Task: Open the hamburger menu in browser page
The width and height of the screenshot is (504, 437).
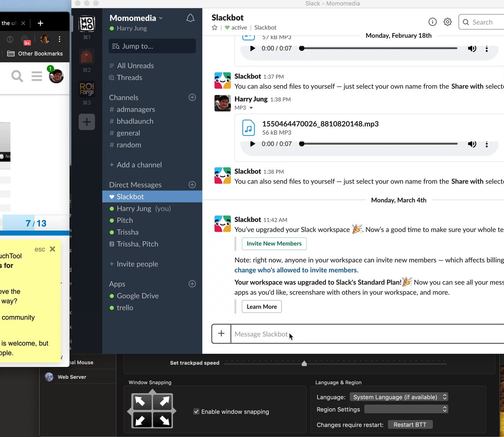Action: [x=37, y=76]
